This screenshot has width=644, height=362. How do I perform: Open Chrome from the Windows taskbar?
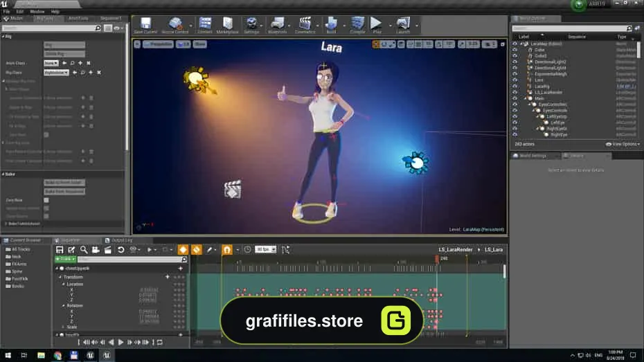[57, 356]
